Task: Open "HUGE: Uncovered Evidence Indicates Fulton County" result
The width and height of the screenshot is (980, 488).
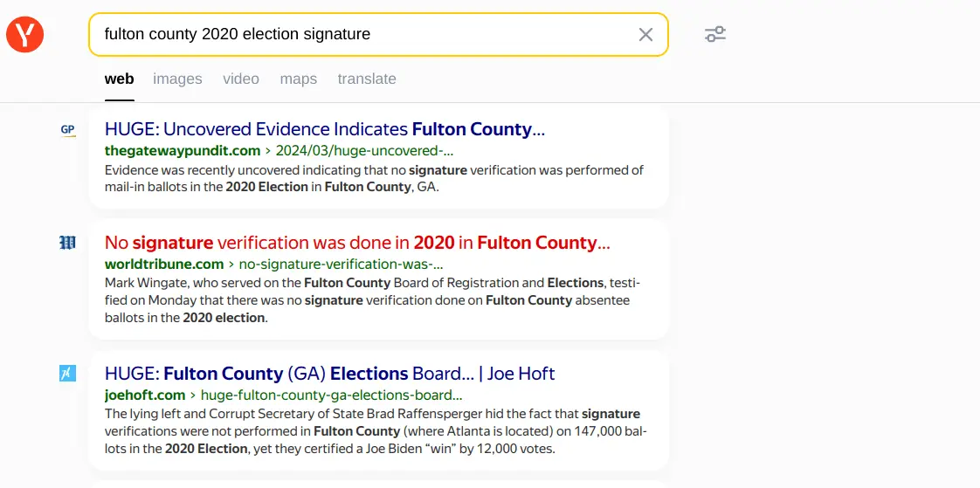Action: pos(324,129)
